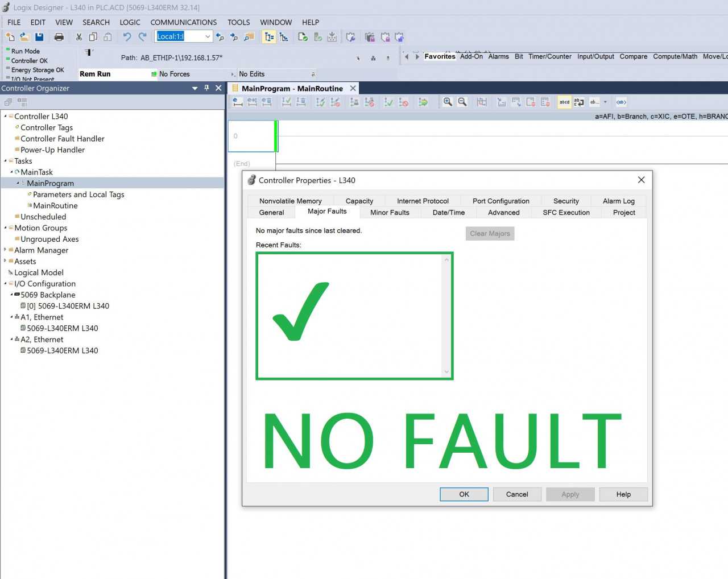Click the Clear Majors button
Viewport: 728px width, 579px height.
click(490, 233)
